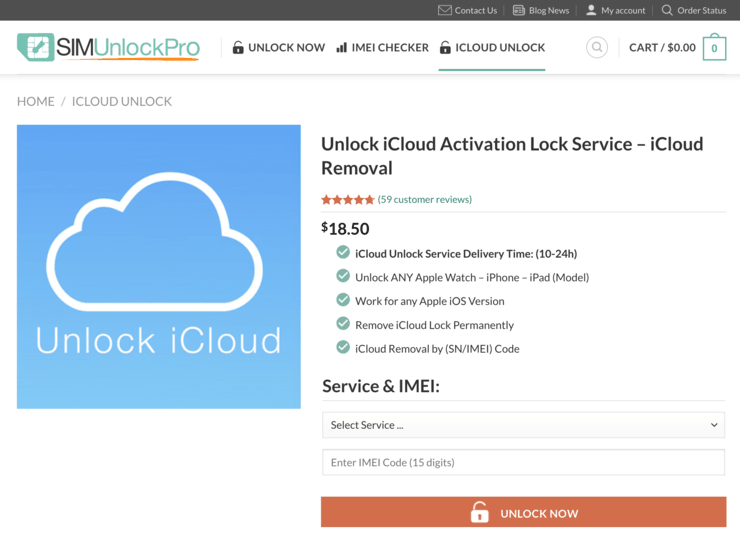This screenshot has height=543, width=740.
Task: Expand the Select Service dropdown
Action: (523, 425)
